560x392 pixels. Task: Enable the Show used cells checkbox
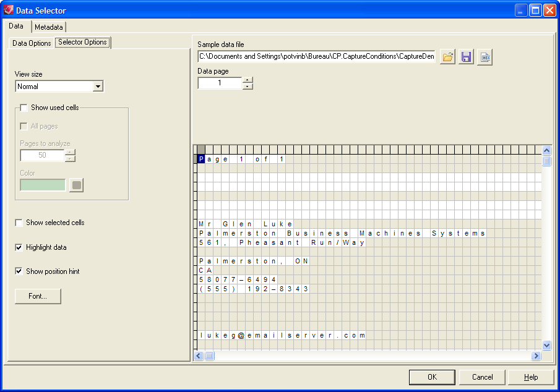pyautogui.click(x=24, y=108)
